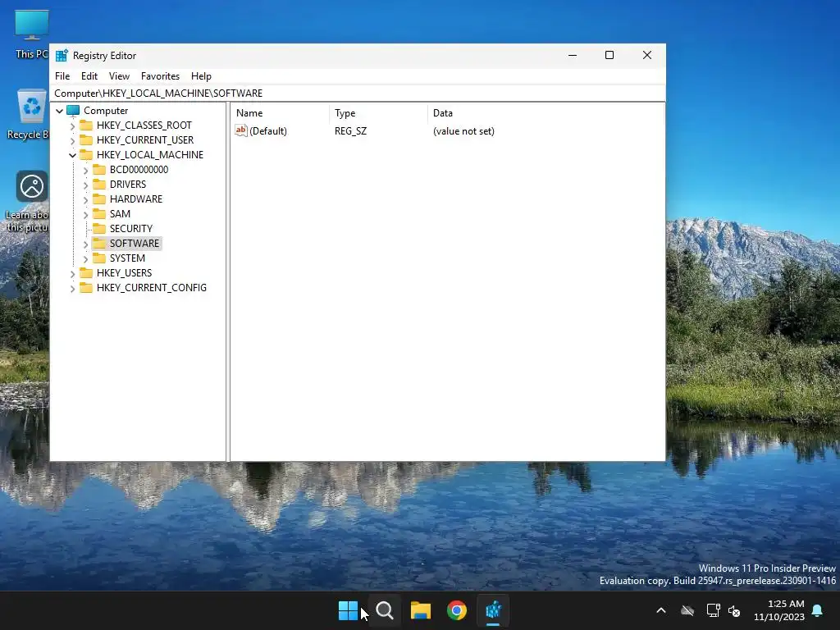
Task: Select the Recycle Bin desktop icon
Action: coord(30,115)
